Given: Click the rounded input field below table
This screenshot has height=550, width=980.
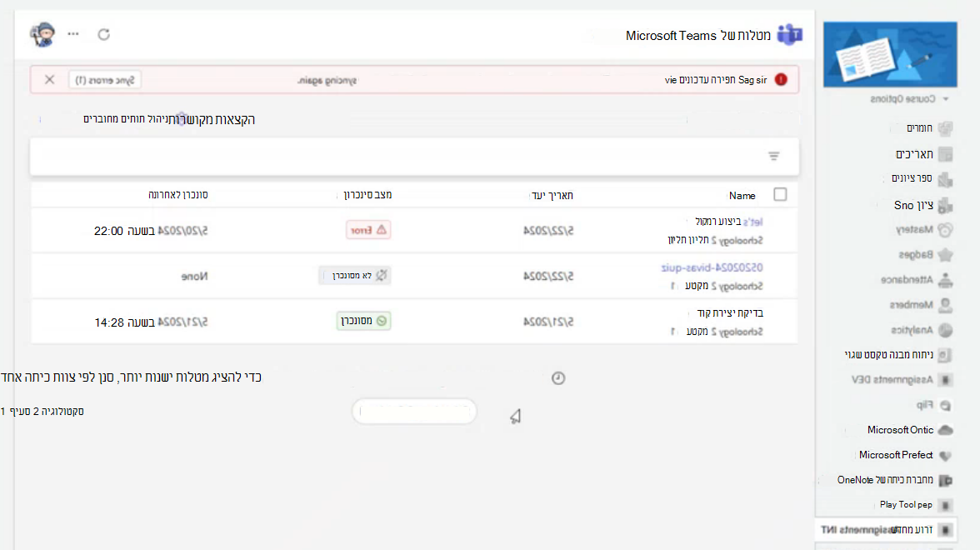Looking at the screenshot, I should (x=414, y=412).
